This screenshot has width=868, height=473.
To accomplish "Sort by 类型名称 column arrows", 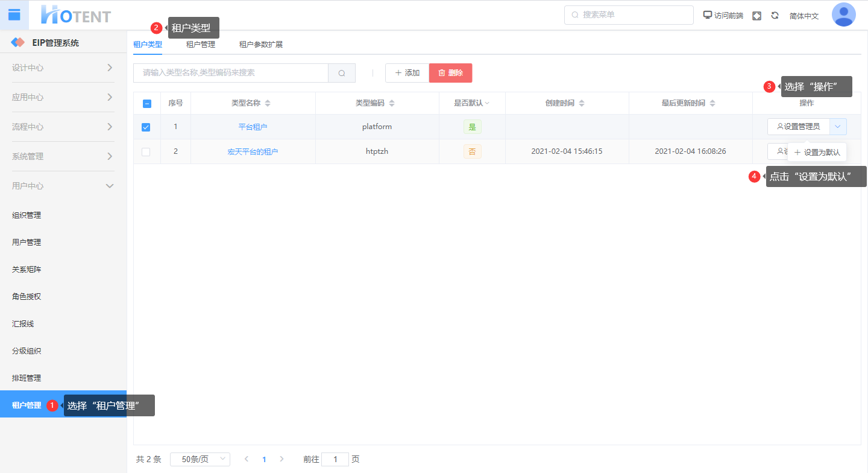I will pos(268,103).
